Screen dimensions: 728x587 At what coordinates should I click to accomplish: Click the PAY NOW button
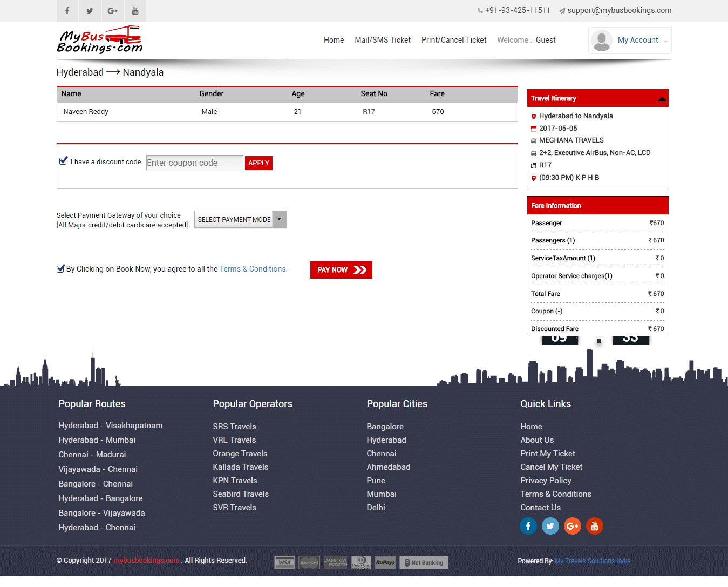coord(341,270)
